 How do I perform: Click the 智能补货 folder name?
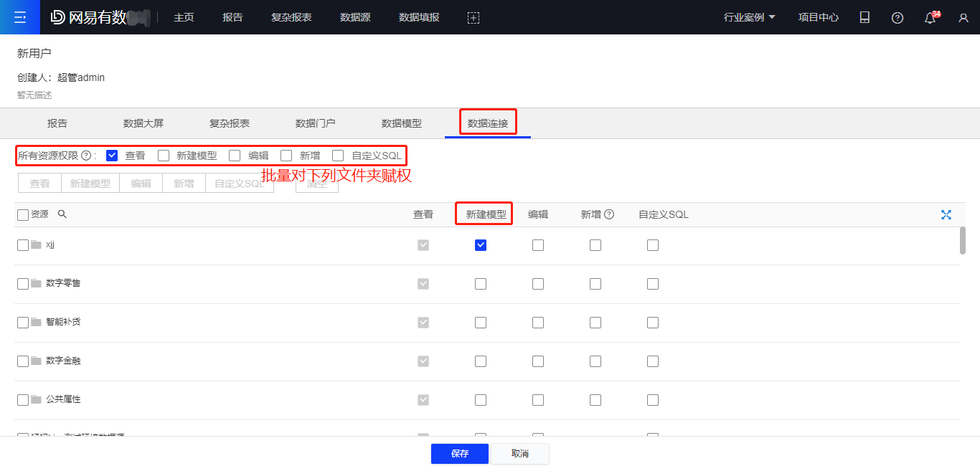coord(63,323)
